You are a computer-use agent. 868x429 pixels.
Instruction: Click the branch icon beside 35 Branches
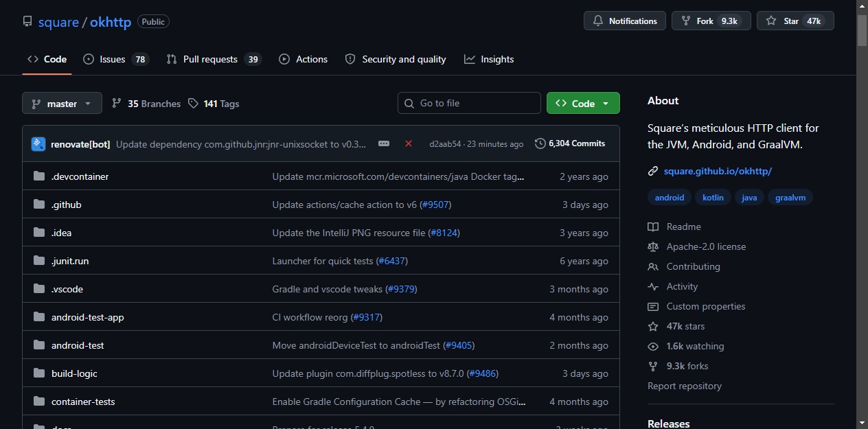coord(117,104)
